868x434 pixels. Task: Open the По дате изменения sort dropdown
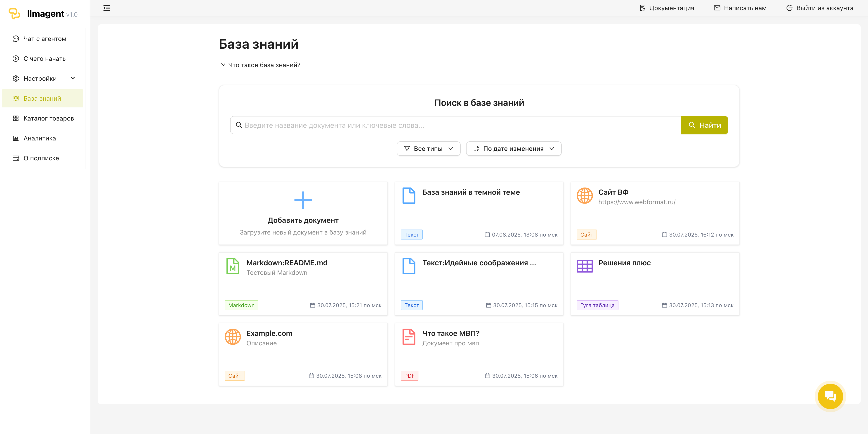513,149
